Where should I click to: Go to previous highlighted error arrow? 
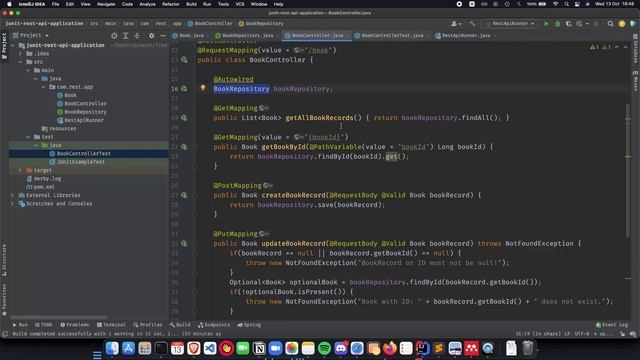[617, 47]
